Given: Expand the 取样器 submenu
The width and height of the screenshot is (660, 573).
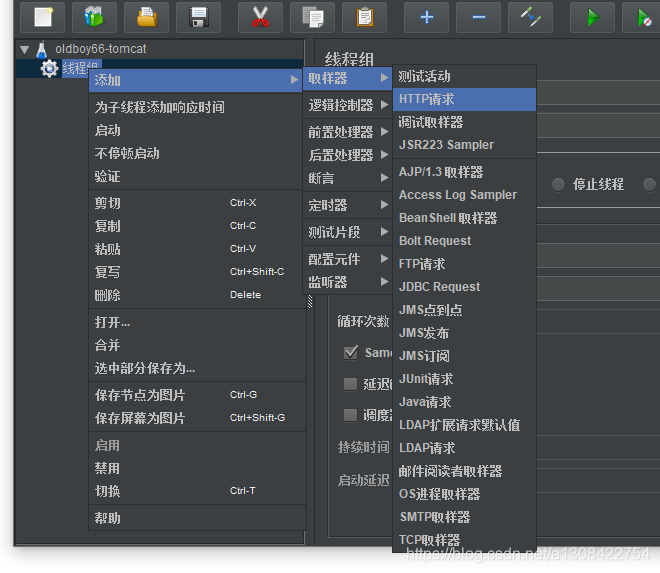Looking at the screenshot, I should tap(347, 78).
